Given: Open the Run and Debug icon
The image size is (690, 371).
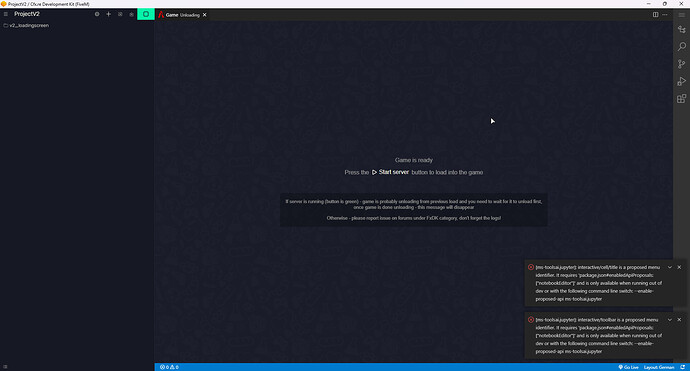Looking at the screenshot, I should pos(682,81).
